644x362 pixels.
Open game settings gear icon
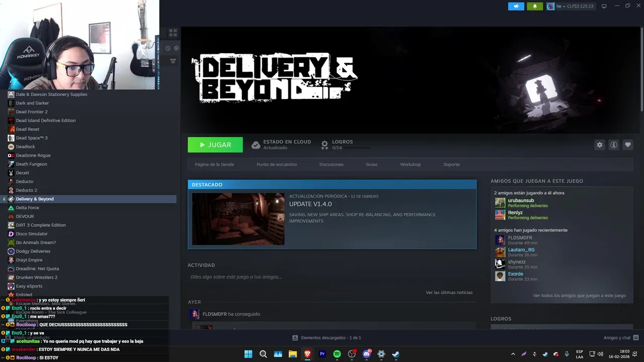(599, 145)
